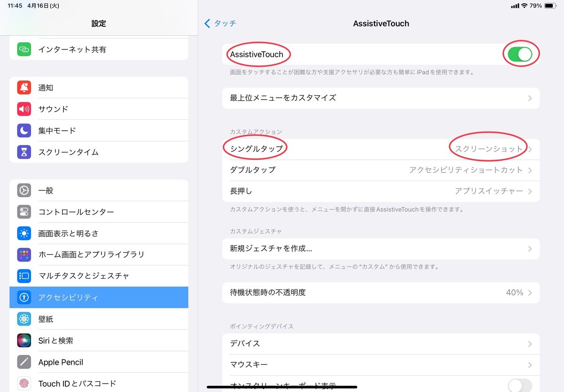Expand the マウスキー row chevron
Viewport: 564px width, 392px height.
click(530, 365)
